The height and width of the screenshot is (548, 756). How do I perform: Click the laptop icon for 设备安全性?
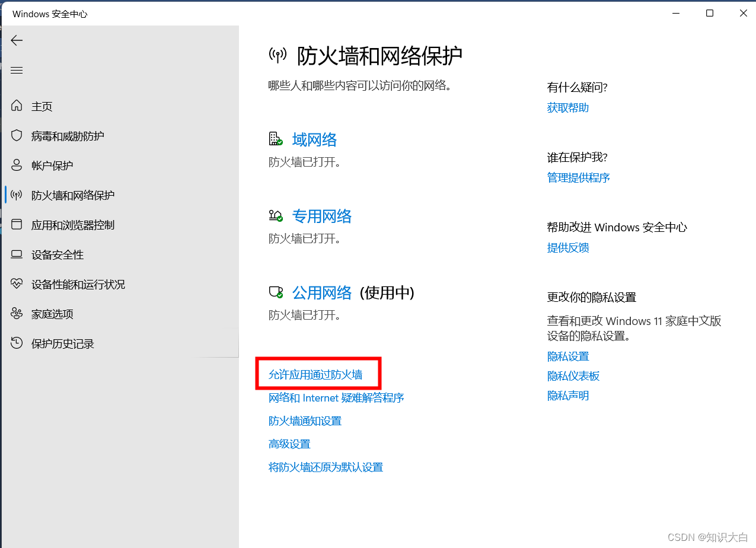coord(17,254)
